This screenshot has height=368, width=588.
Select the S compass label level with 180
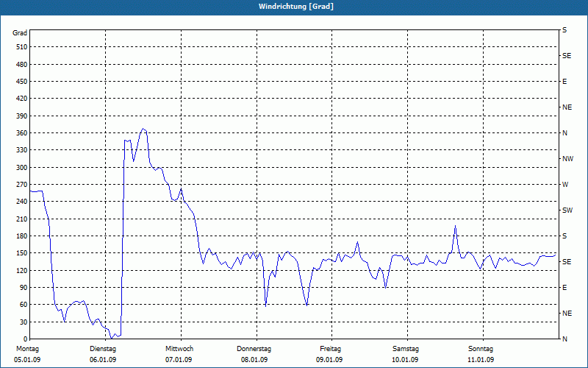pos(564,236)
